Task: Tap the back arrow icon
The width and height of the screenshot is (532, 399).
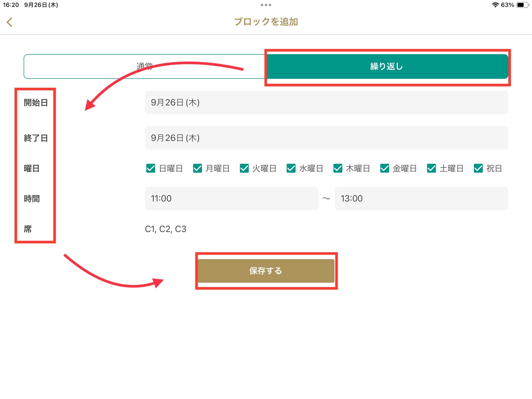Action: [9, 22]
